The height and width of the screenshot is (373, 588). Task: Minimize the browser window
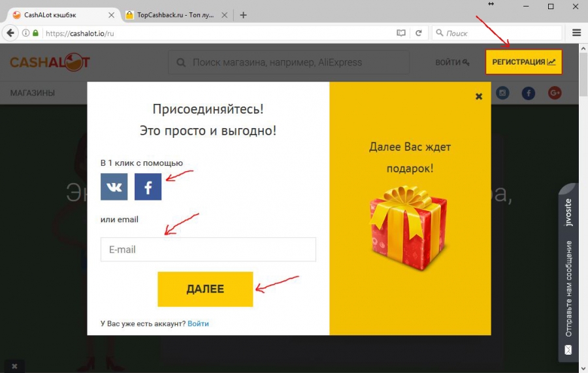pyautogui.click(x=526, y=7)
